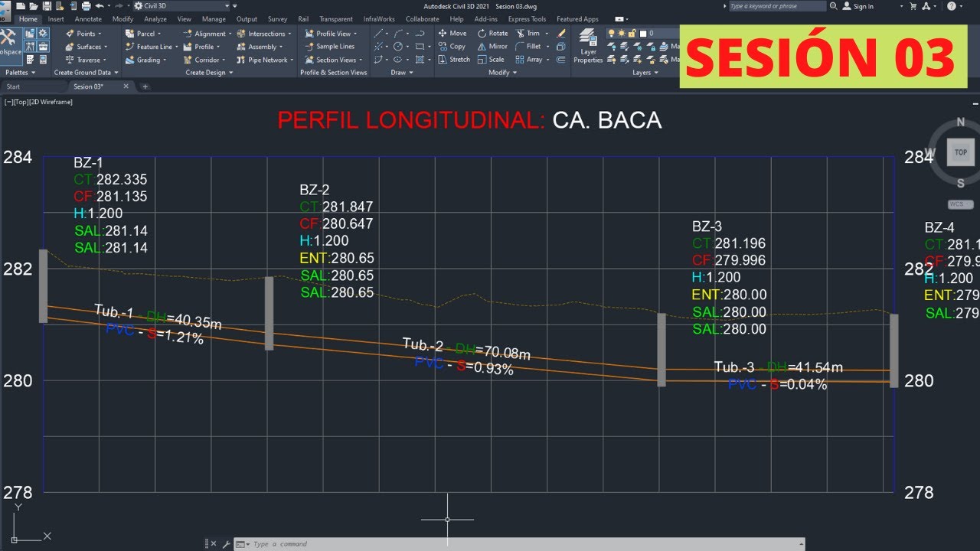Click the Sample Lines tool
This screenshot has height=551, width=980.
point(330,46)
